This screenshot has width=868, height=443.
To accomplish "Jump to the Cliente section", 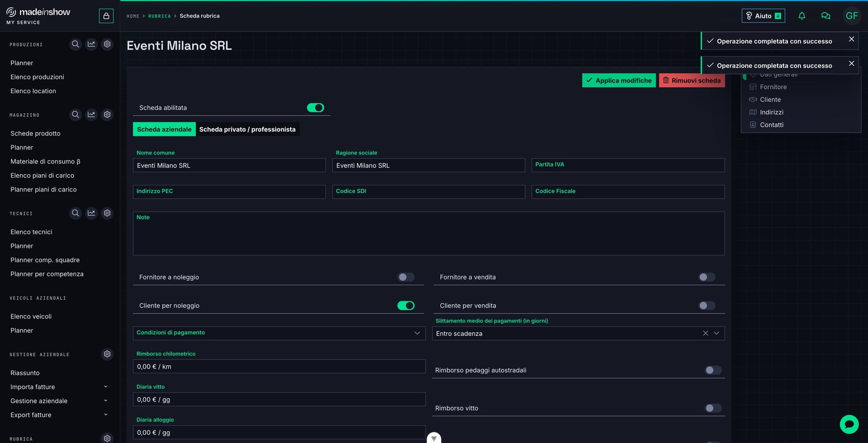I will (x=770, y=99).
